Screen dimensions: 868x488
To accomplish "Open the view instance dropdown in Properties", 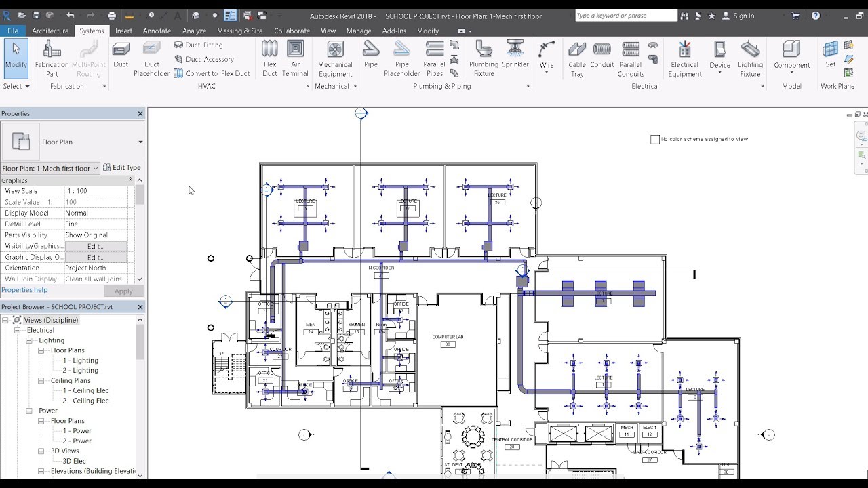I will click(x=96, y=168).
